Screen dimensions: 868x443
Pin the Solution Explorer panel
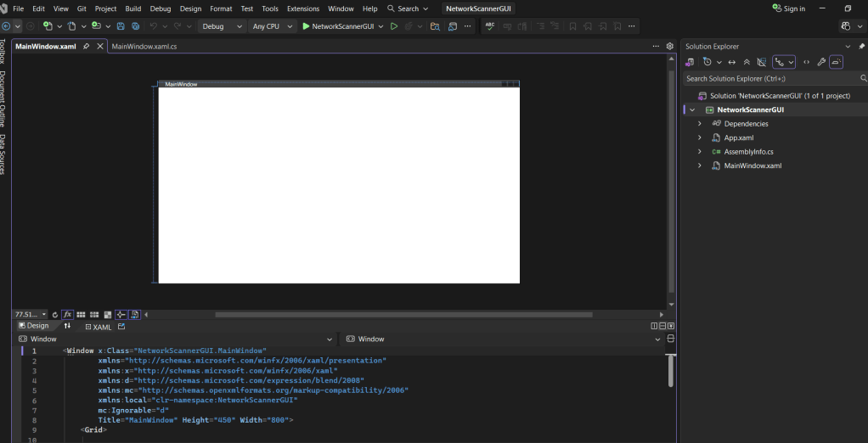[x=862, y=47]
